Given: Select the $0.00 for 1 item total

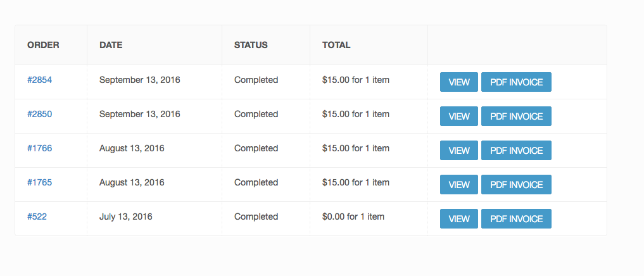Looking at the screenshot, I should coord(353,216).
